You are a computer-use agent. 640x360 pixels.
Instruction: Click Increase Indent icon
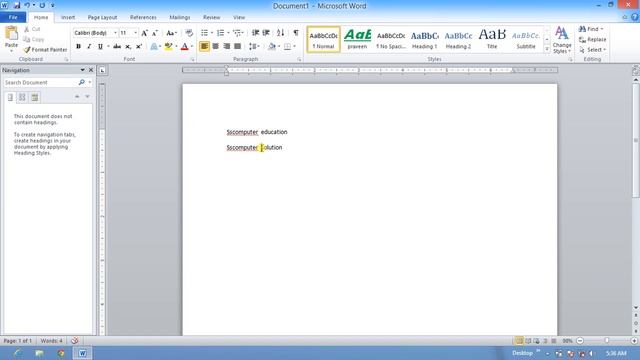pos(266,33)
